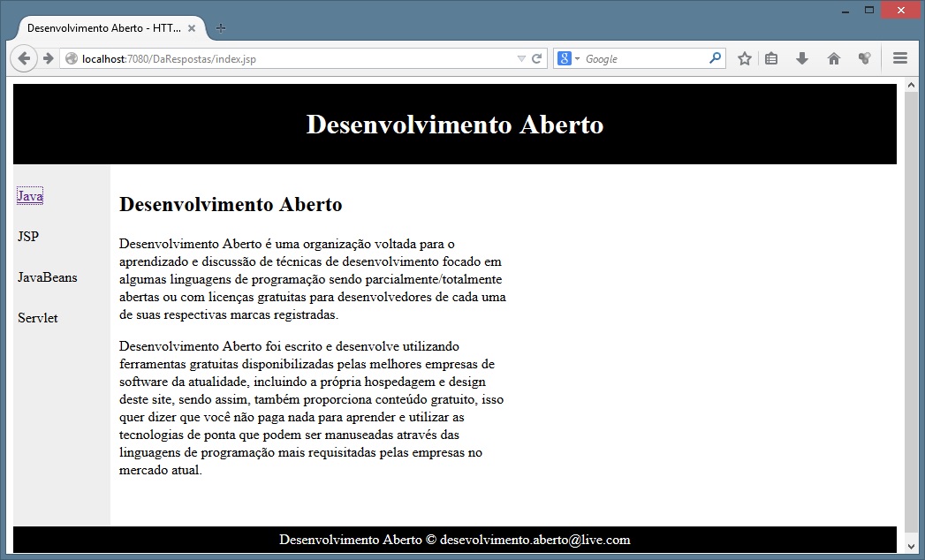Bookmark this page with the star icon
This screenshot has width=925, height=560.
click(745, 58)
